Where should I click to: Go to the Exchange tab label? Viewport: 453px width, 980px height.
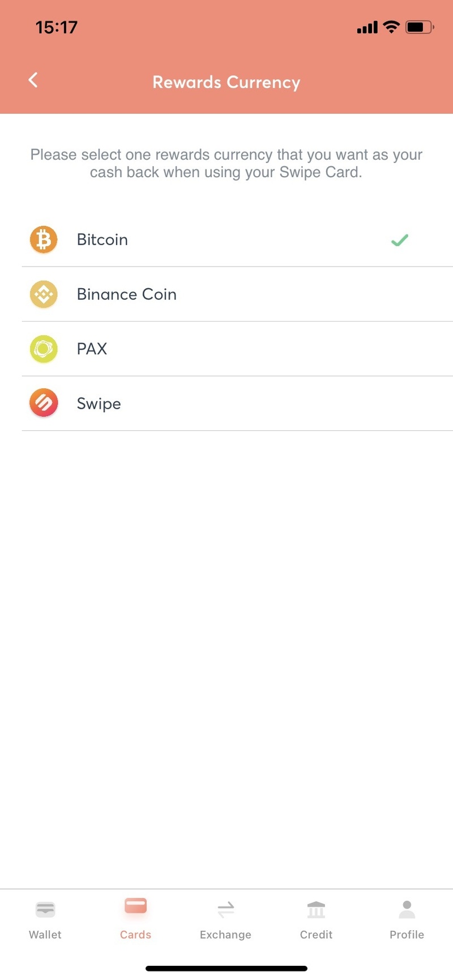point(225,935)
